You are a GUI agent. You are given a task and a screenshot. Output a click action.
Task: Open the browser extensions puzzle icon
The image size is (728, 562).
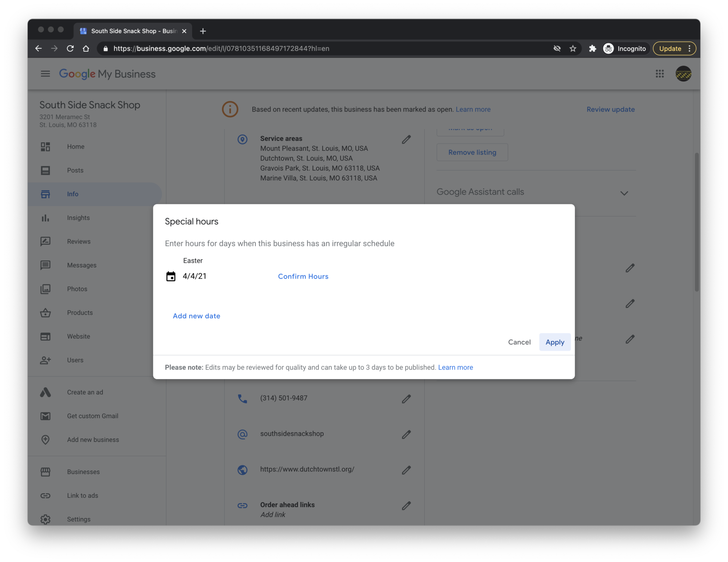click(x=593, y=49)
